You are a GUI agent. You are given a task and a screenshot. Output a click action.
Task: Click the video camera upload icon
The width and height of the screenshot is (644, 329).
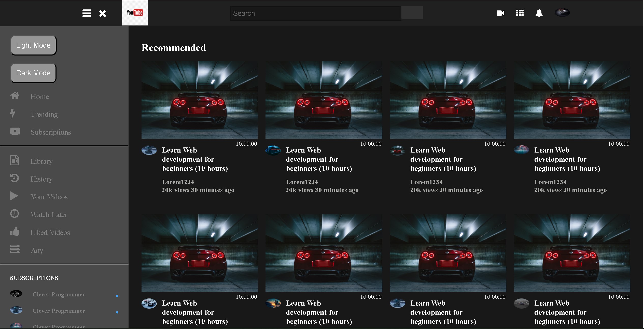[500, 13]
